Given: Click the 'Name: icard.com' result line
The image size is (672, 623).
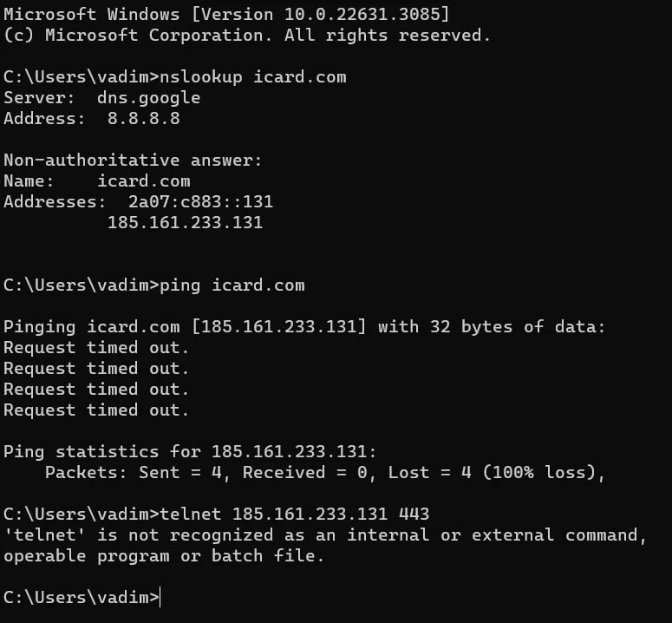Looking at the screenshot, I should pyautogui.click(x=96, y=181).
